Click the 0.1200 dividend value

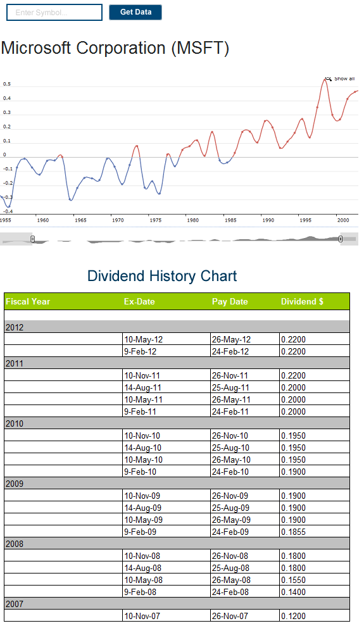(293, 616)
